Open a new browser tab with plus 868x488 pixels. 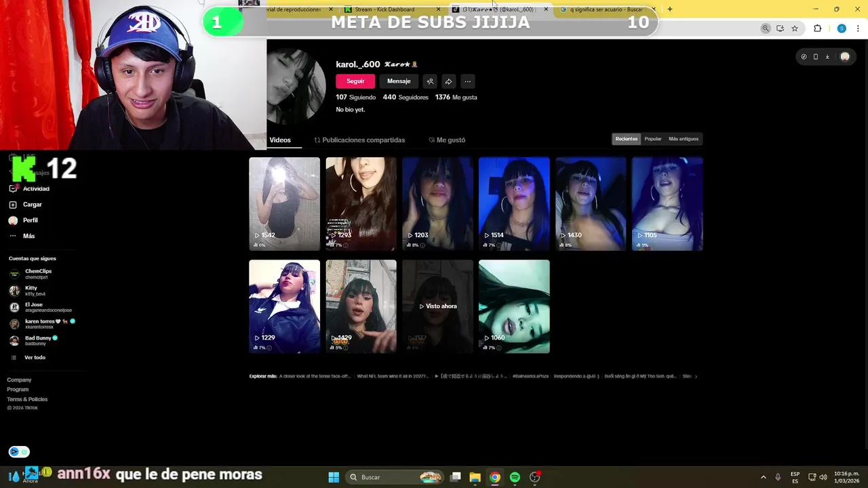click(x=670, y=9)
